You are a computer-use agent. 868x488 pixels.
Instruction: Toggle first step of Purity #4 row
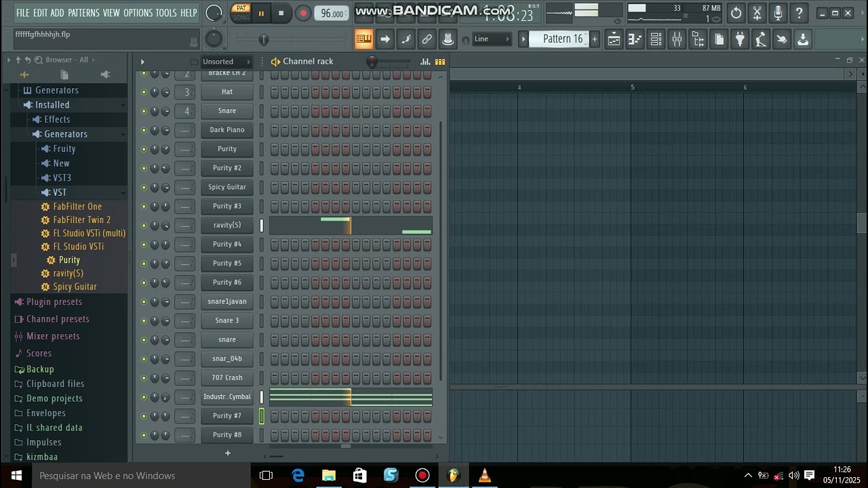(x=275, y=244)
